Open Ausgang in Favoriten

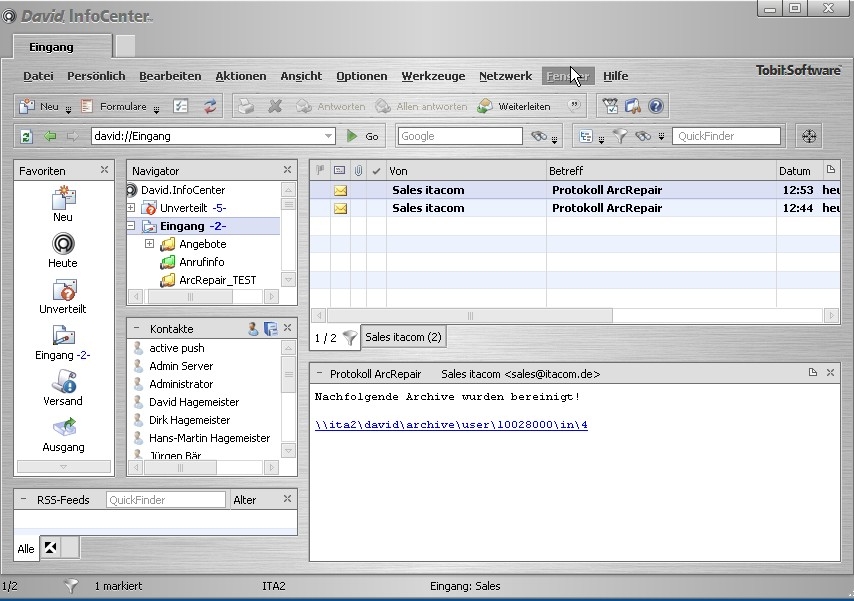click(63, 435)
